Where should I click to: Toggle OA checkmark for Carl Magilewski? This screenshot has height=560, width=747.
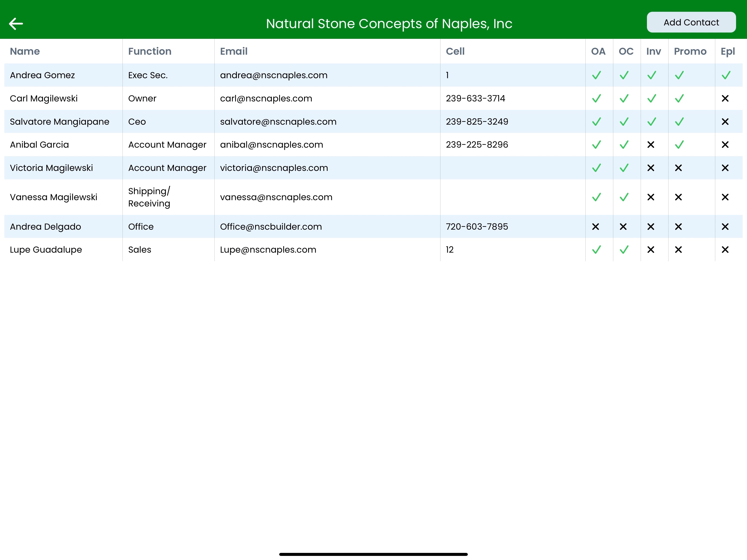[596, 98]
